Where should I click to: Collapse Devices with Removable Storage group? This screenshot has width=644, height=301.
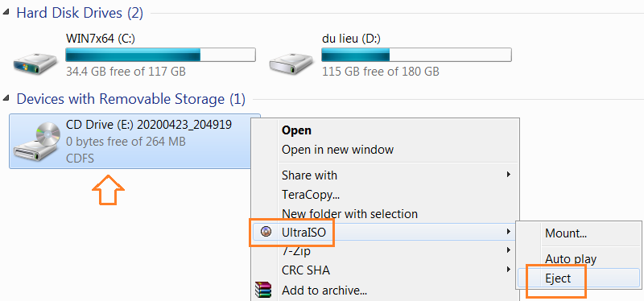(6, 98)
